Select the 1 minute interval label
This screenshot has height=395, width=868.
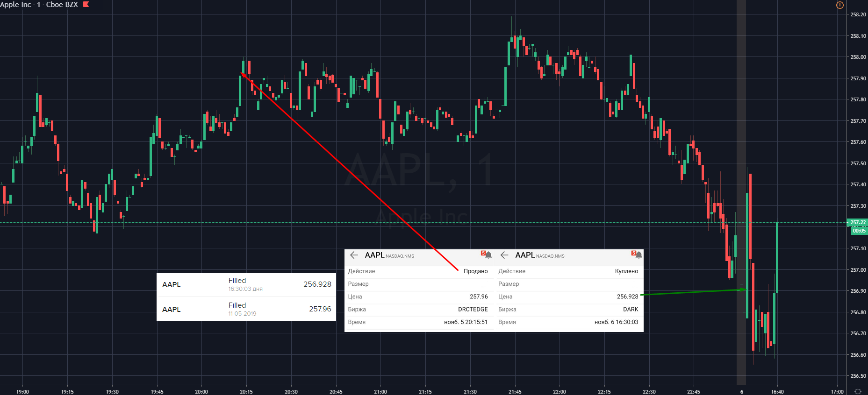(39, 4)
